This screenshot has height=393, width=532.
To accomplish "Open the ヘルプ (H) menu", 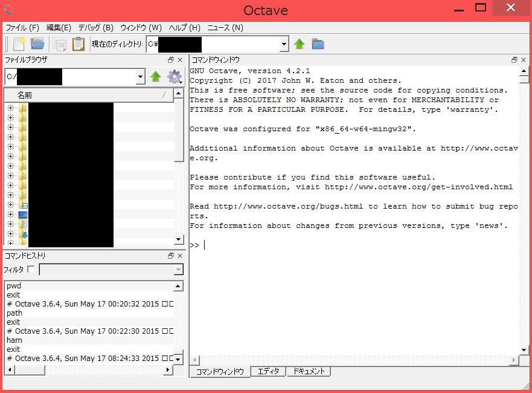I will 185,28.
